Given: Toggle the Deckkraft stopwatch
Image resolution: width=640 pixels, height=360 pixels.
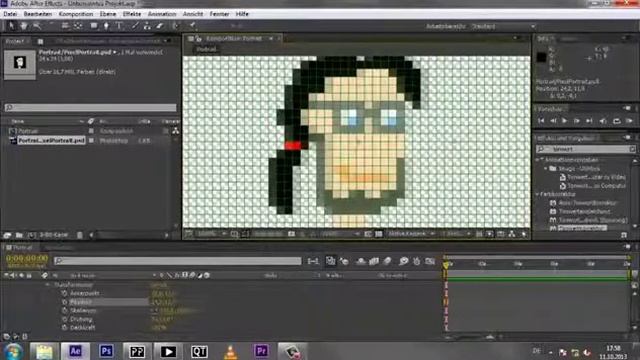Looking at the screenshot, I should pyautogui.click(x=64, y=328).
